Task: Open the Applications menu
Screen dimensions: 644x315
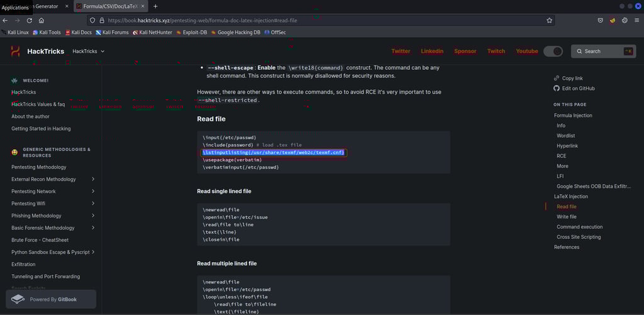Action: point(15,7)
